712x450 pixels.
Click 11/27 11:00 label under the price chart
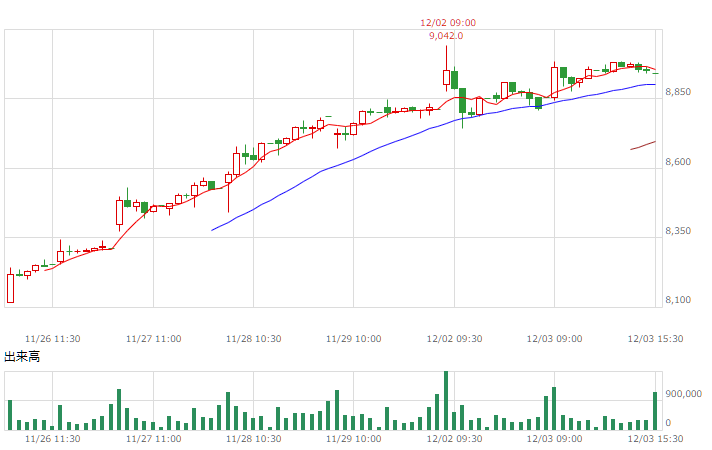[x=153, y=339]
